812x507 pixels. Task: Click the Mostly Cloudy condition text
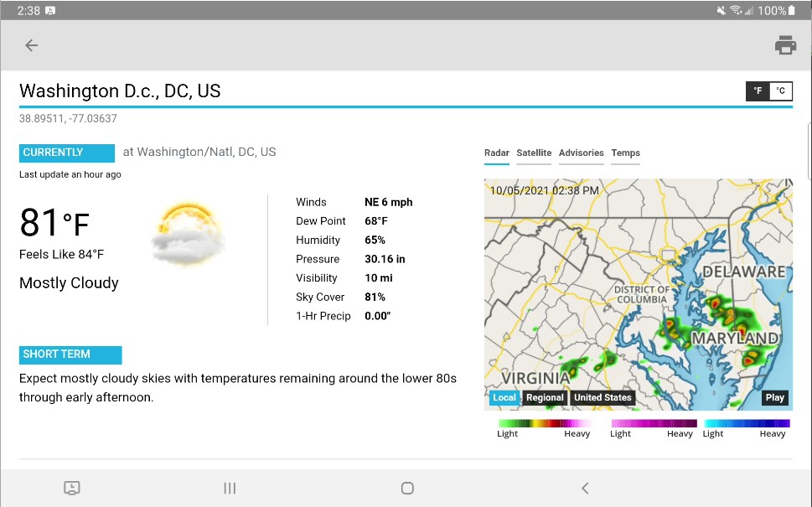pos(69,283)
